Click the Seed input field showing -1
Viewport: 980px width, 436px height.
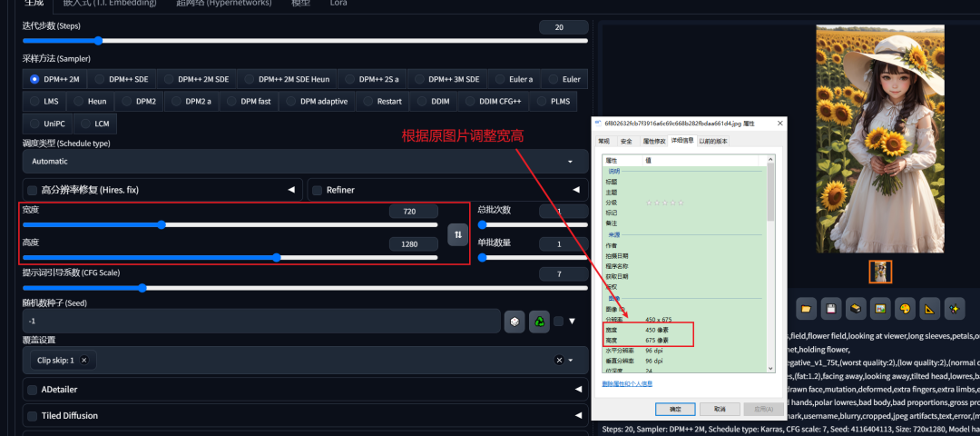261,321
